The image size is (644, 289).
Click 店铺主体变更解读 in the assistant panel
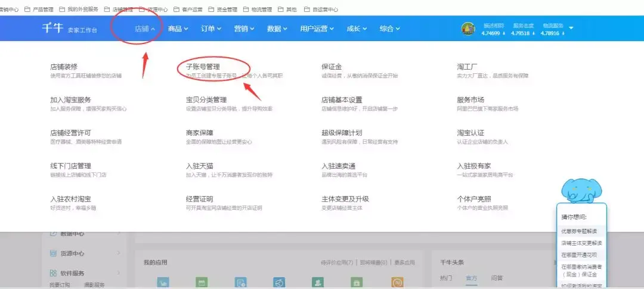click(581, 243)
